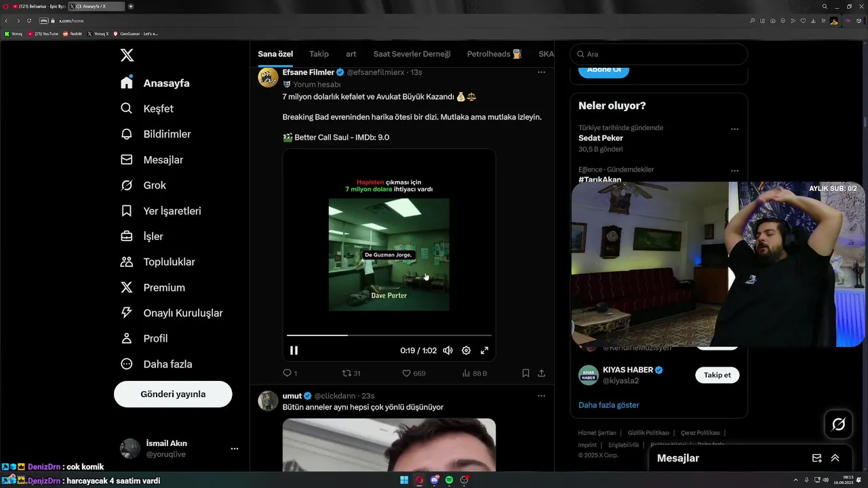Switch to Belisarius YouTube browser tab
The height and width of the screenshot is (488, 868).
[x=38, y=6]
